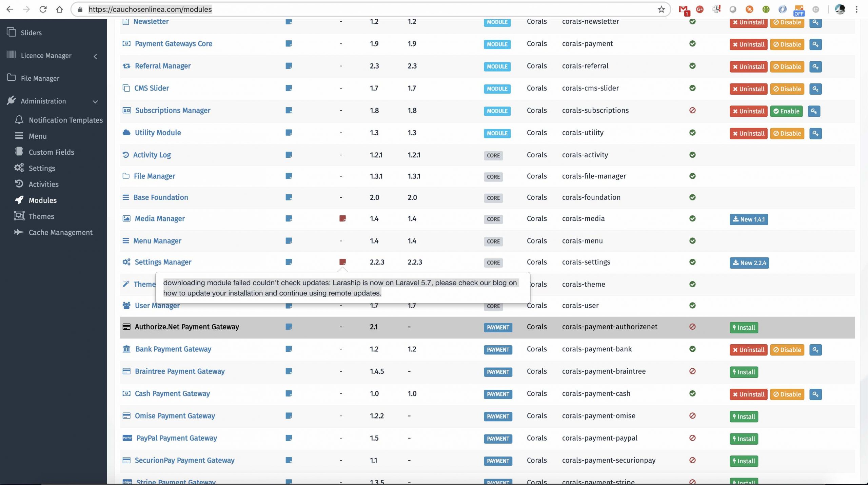
Task: Disable Bank Payment Gateway
Action: (787, 350)
